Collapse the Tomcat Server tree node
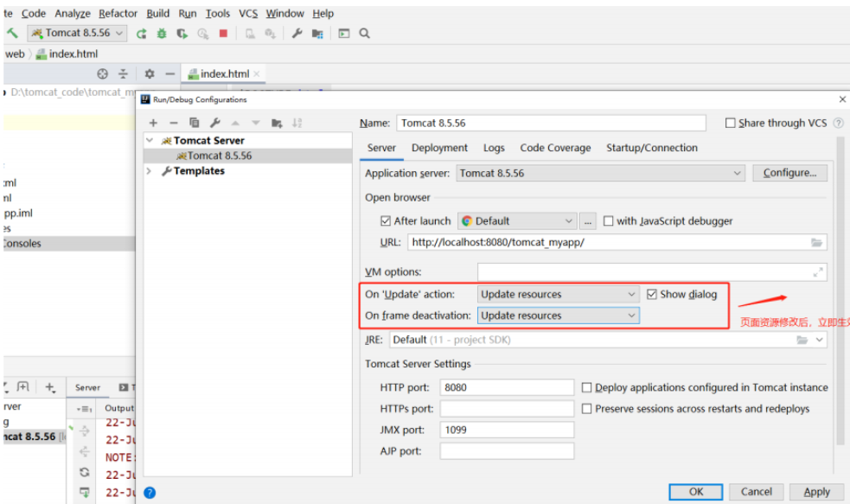This screenshot has width=850, height=504. (x=150, y=140)
